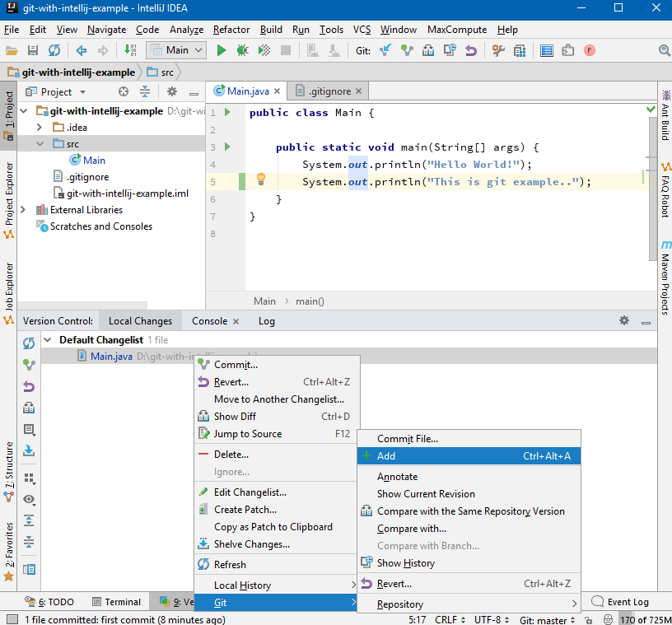Click the UTF-8 encoding widget
The image size is (672, 625).
click(489, 620)
